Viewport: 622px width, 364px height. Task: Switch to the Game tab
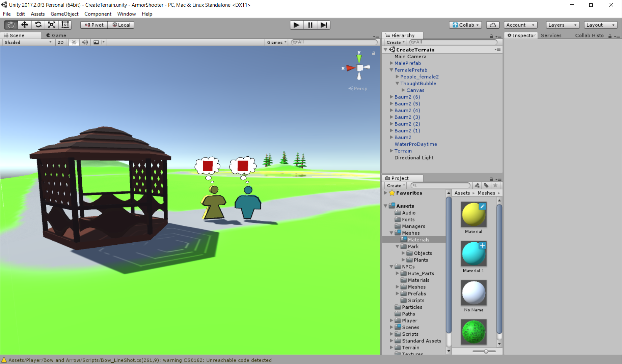(56, 35)
